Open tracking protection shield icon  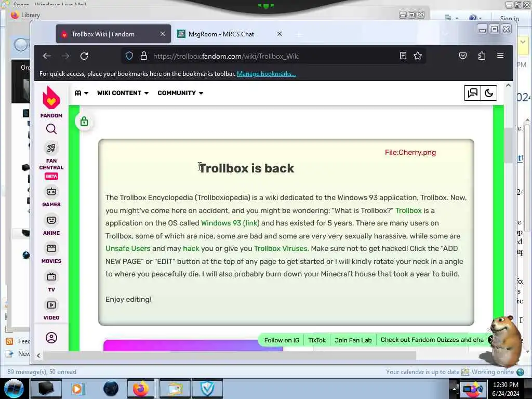(x=129, y=56)
